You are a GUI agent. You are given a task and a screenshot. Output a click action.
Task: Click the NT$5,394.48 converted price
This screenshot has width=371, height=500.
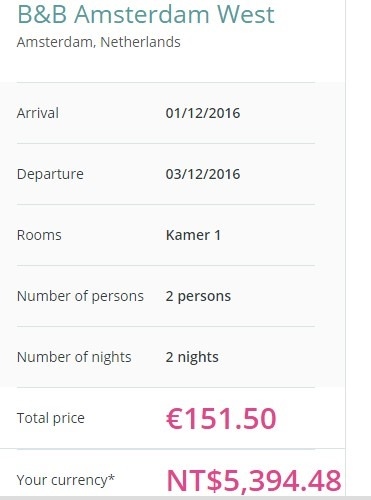(x=254, y=481)
